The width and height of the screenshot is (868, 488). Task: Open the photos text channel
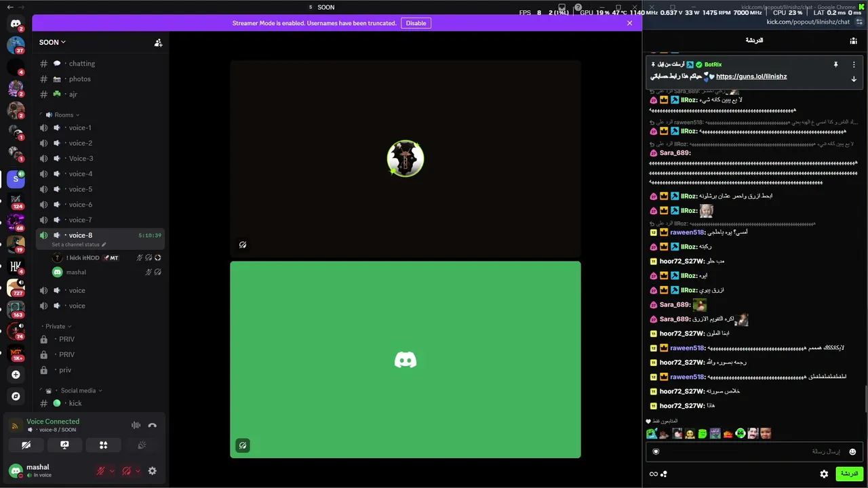[x=100, y=79]
